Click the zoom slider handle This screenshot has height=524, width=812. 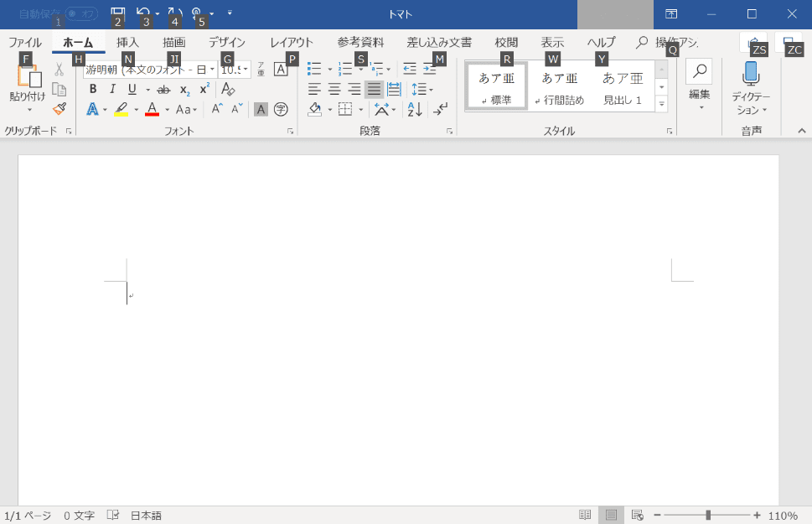tap(708, 515)
